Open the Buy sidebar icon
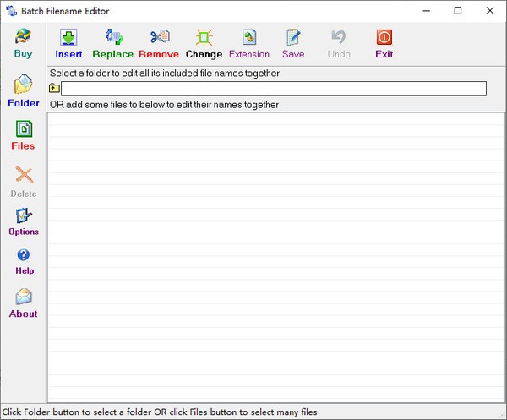Viewport: 507px width, 420px height. pos(24,37)
